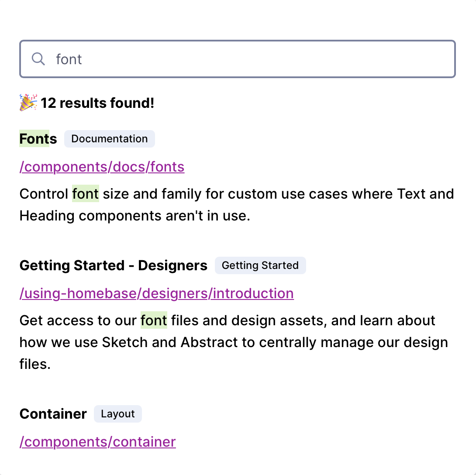This screenshot has height=475, width=476.
Task: Click the Getting Started - Designers heading
Action: pos(114,265)
